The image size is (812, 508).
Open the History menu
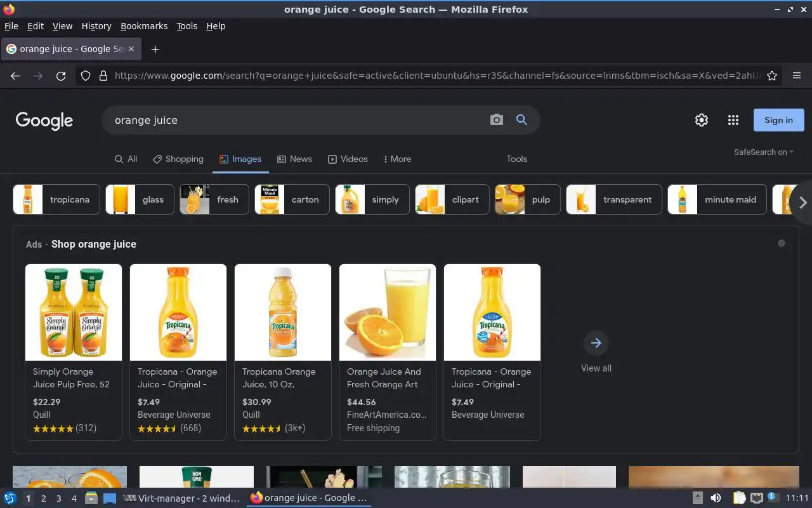point(96,26)
